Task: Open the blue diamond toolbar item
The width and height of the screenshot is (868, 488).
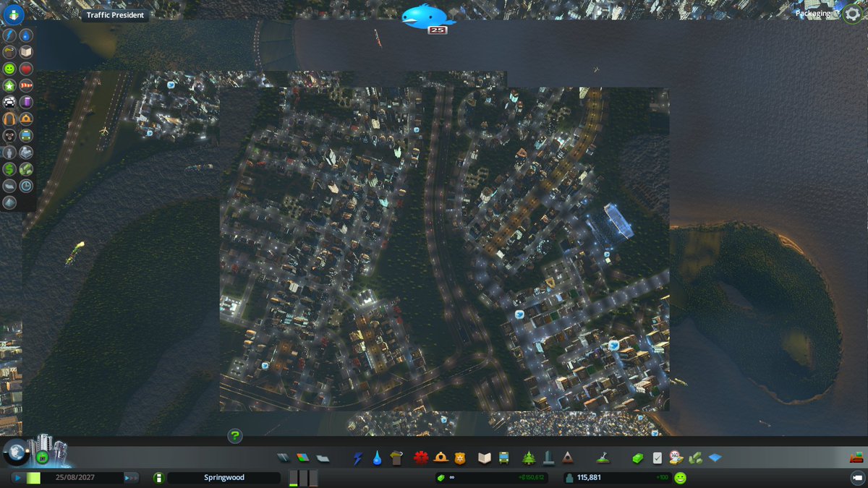Action: (x=715, y=458)
